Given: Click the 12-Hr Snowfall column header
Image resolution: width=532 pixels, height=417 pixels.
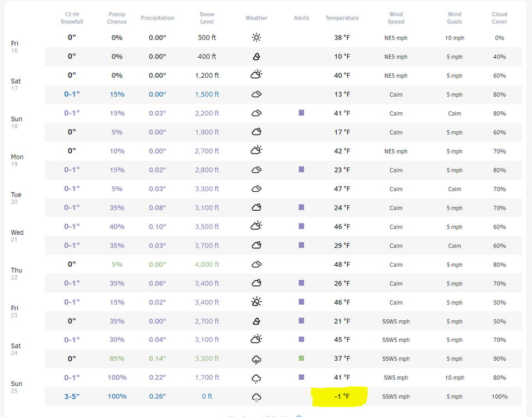Looking at the screenshot, I should pyautogui.click(x=72, y=18).
